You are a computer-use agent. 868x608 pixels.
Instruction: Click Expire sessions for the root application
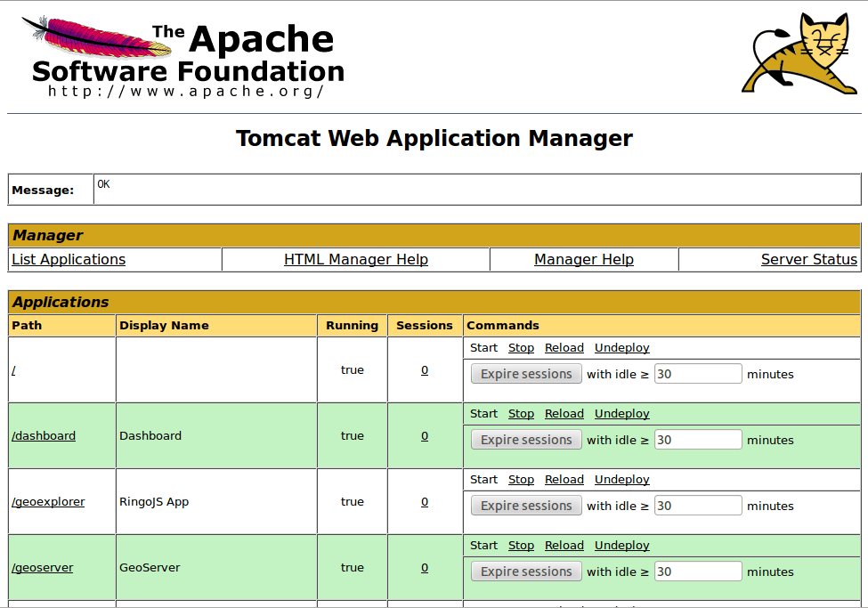point(525,373)
